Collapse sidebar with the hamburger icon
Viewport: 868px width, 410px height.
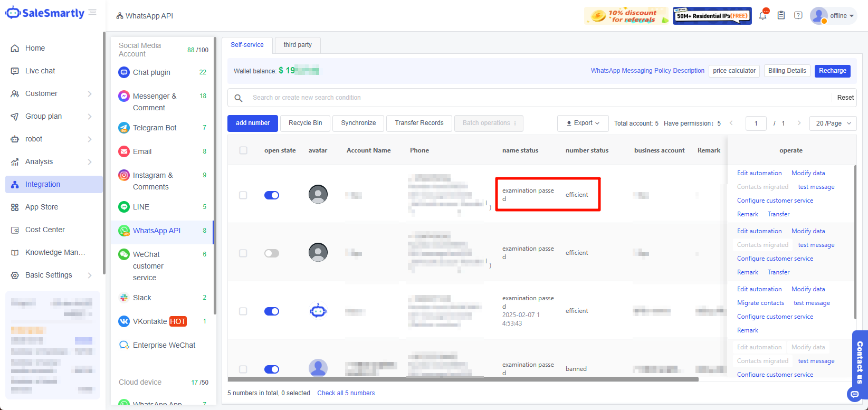point(93,12)
